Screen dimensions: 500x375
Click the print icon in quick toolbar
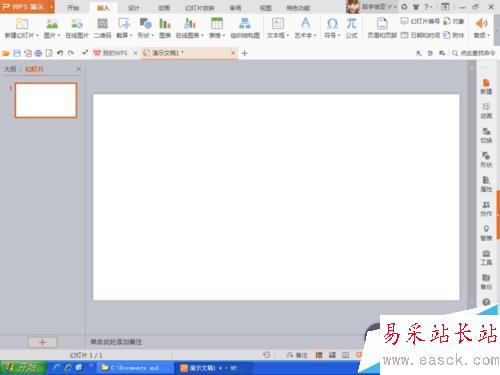pyautogui.click(x=38, y=53)
